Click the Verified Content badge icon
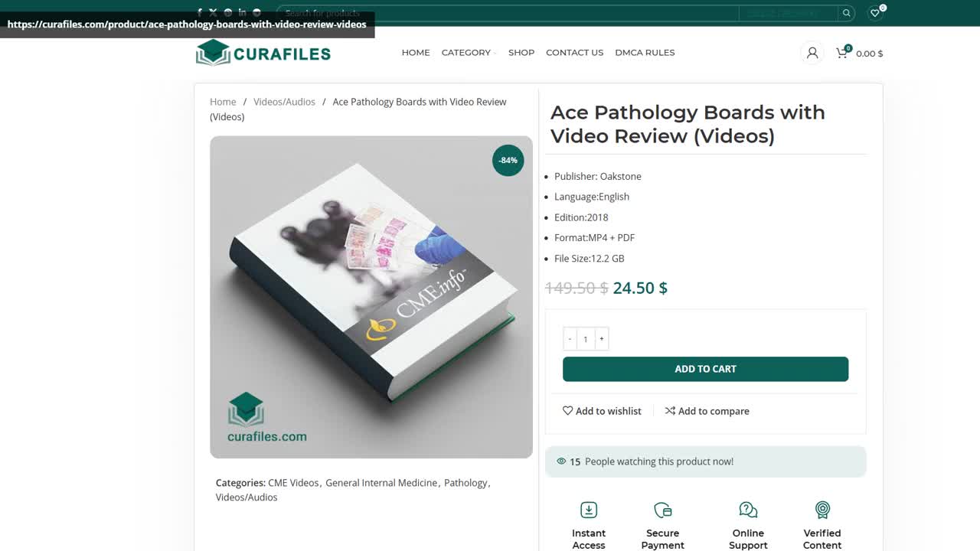Viewport: 980px width, 551px height. point(822,510)
